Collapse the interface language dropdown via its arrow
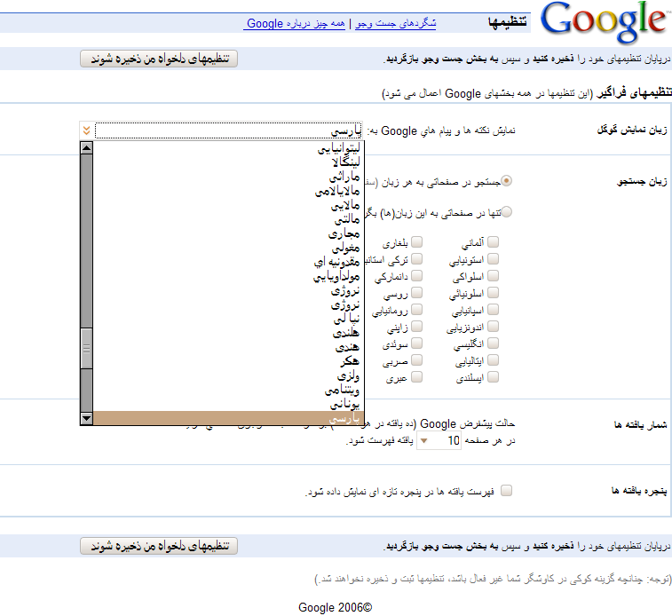The image size is (672, 616). 85,130
